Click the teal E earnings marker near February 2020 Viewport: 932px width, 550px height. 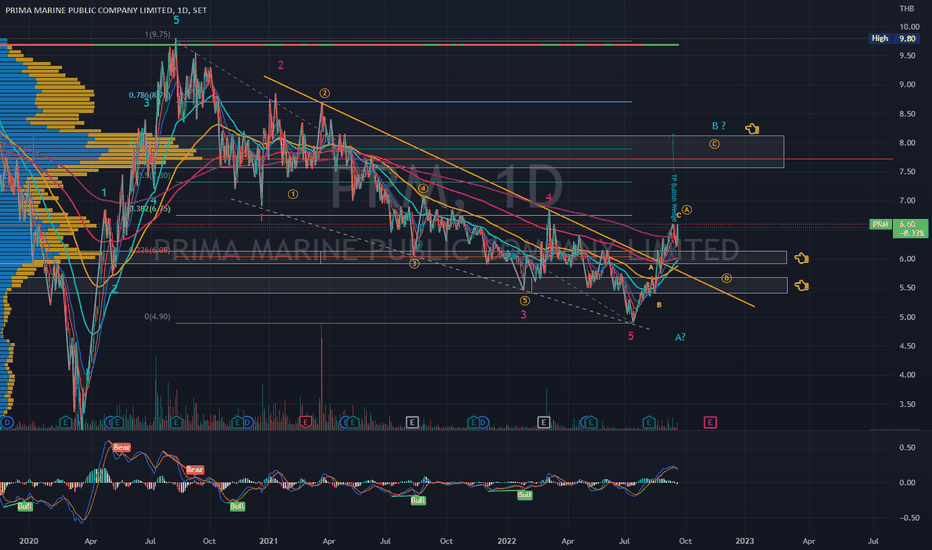pyautogui.click(x=65, y=422)
